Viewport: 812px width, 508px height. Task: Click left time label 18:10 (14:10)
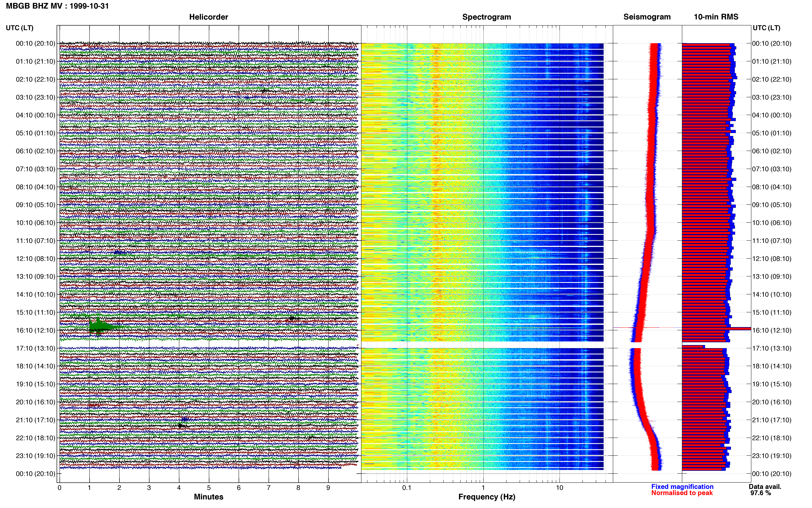(36, 366)
